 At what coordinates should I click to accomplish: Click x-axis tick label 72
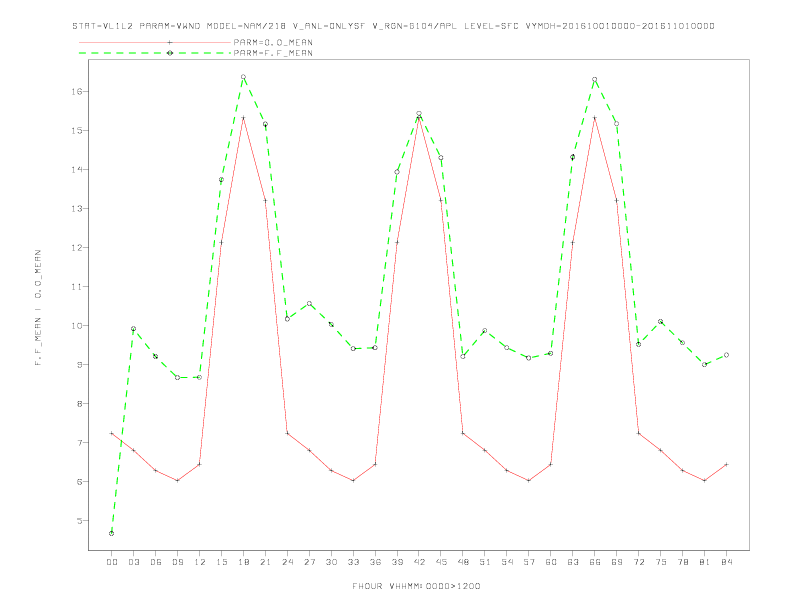click(639, 562)
